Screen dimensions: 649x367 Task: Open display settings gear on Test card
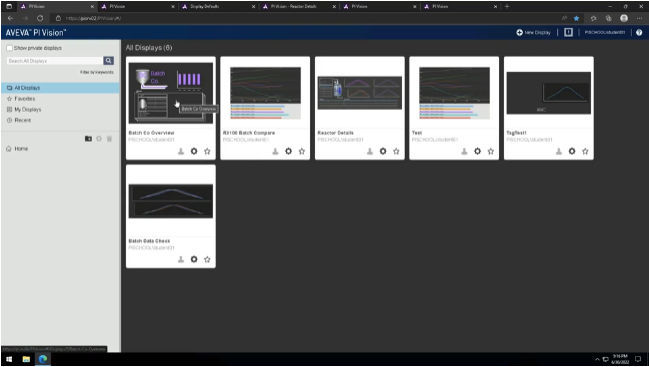pos(477,151)
